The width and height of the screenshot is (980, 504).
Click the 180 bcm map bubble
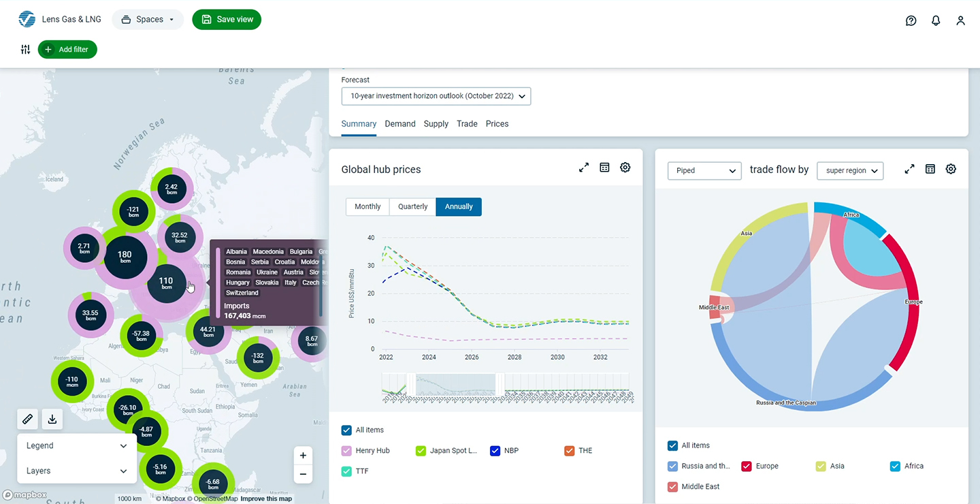[125, 257]
